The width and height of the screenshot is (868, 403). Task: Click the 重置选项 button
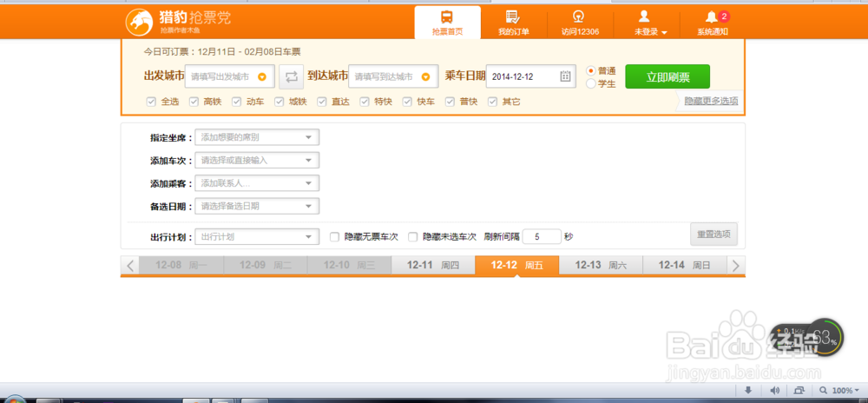click(x=713, y=235)
